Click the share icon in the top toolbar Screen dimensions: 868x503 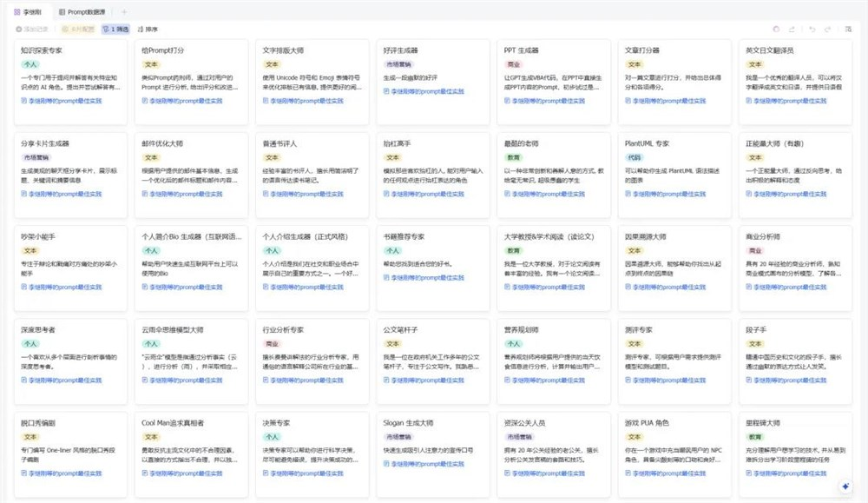[792, 29]
